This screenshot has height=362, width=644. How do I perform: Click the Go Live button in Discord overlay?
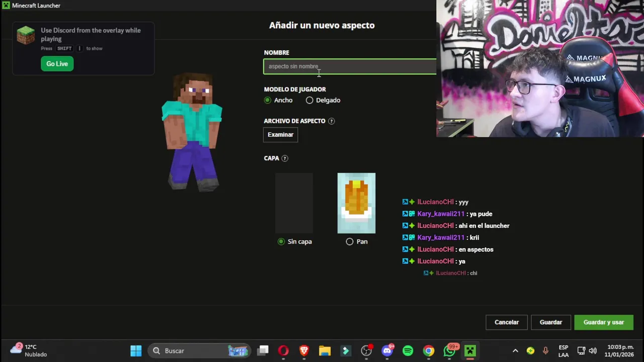[x=57, y=64]
